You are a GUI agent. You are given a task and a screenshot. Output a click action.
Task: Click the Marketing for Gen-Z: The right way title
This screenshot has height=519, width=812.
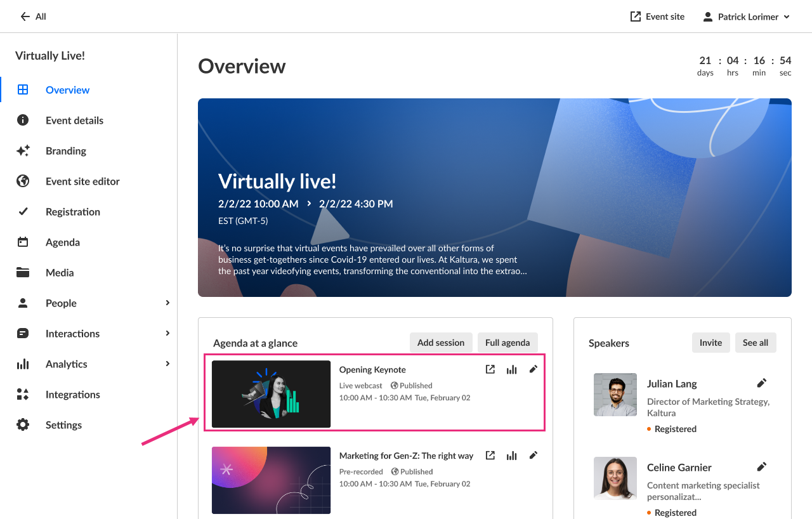pyautogui.click(x=406, y=456)
